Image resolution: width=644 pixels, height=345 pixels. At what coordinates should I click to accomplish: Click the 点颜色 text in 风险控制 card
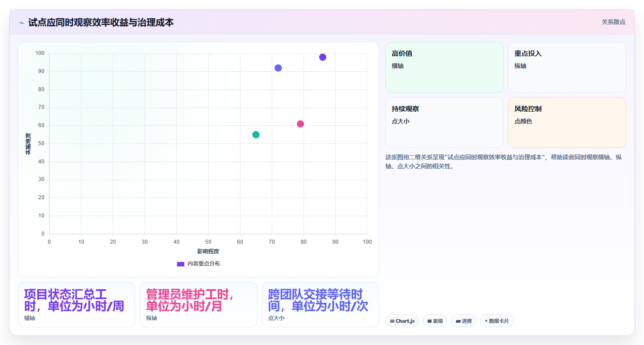(523, 121)
